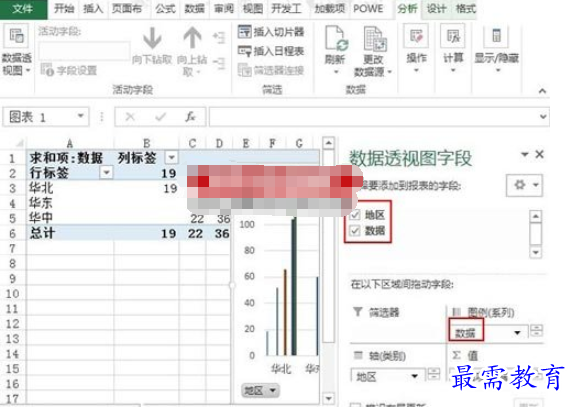Click 插入日程表 (Insert Timeline)

point(271,51)
